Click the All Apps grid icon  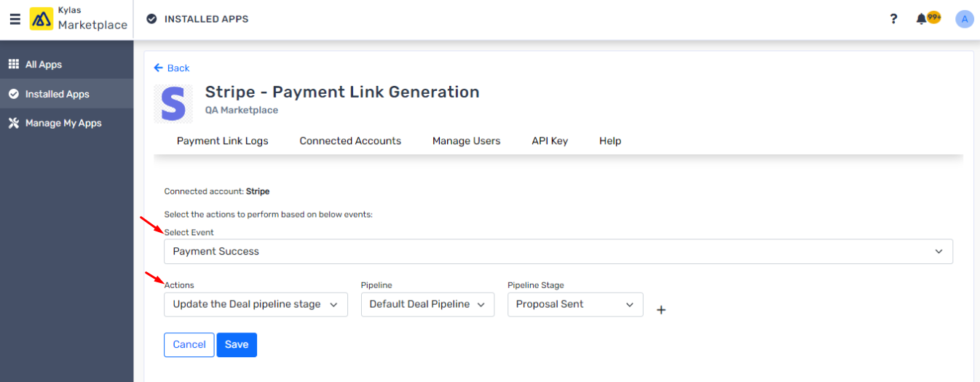[x=13, y=65]
